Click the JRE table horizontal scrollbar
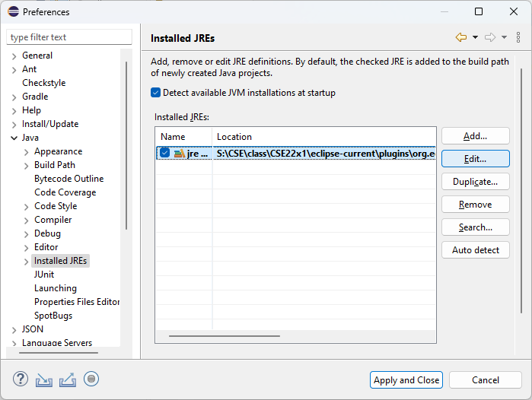532x400 pixels. coord(225,335)
